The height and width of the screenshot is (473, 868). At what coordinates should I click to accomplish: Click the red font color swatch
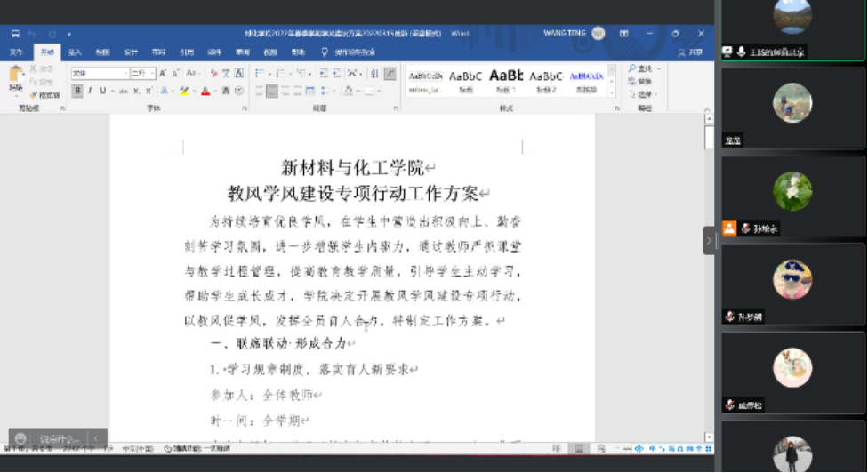204,91
